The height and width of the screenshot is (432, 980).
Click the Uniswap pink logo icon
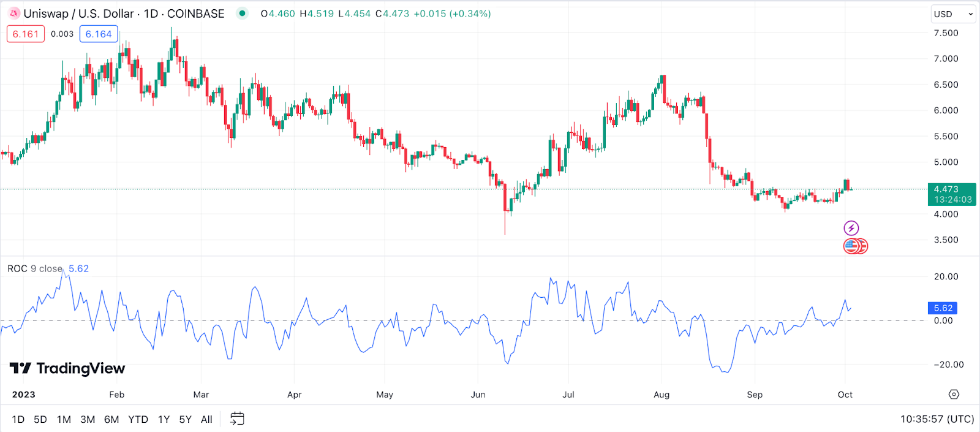coord(15,13)
